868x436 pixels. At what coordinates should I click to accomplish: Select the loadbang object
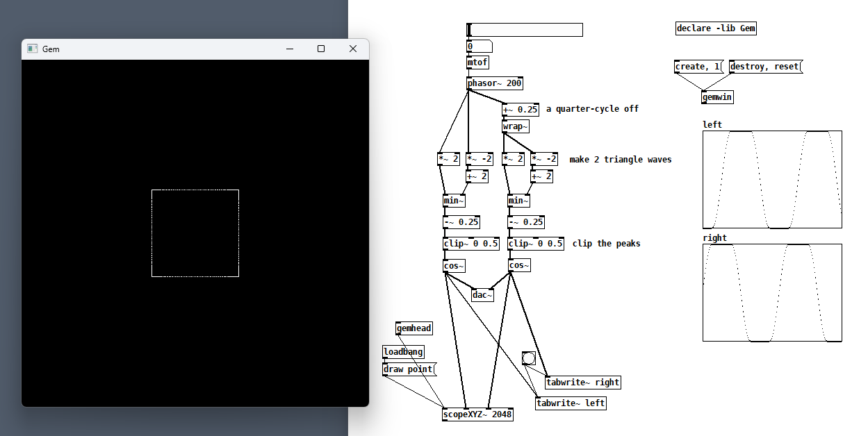pyautogui.click(x=403, y=352)
